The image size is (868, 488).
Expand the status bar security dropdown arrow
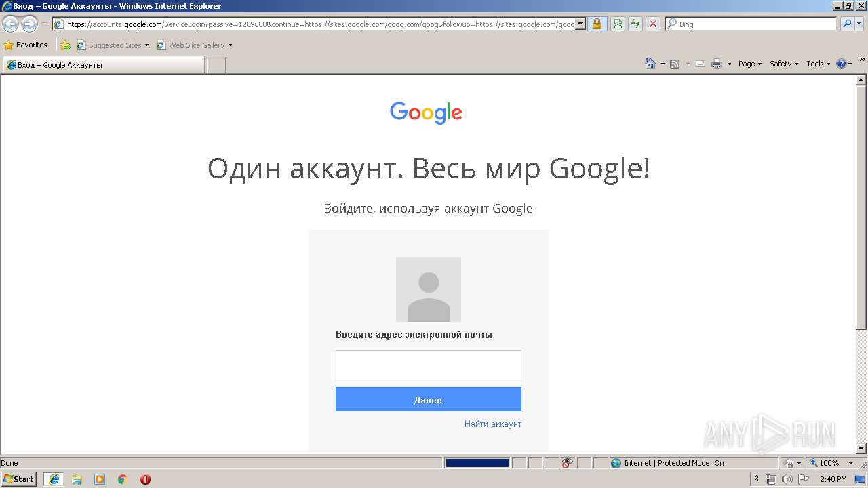pos(800,463)
